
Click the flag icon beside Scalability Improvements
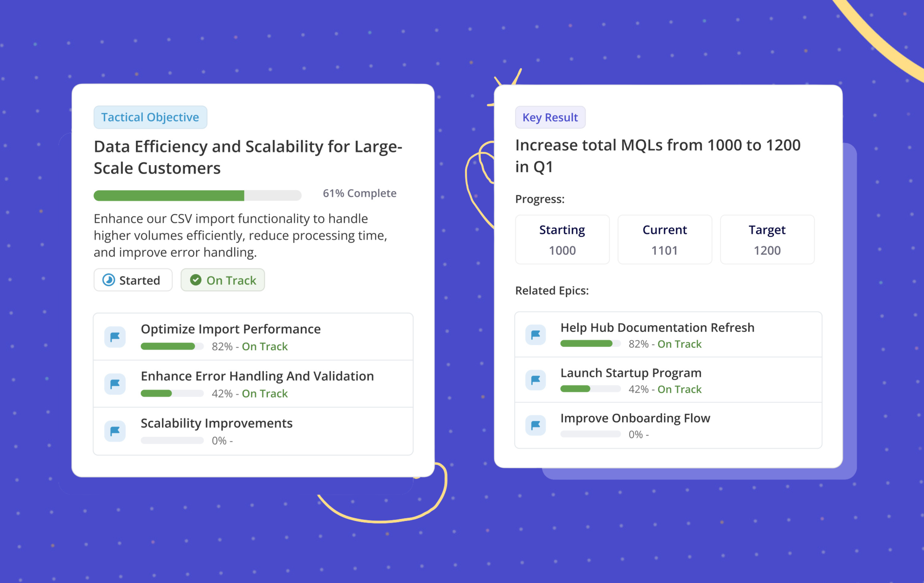pos(115,431)
